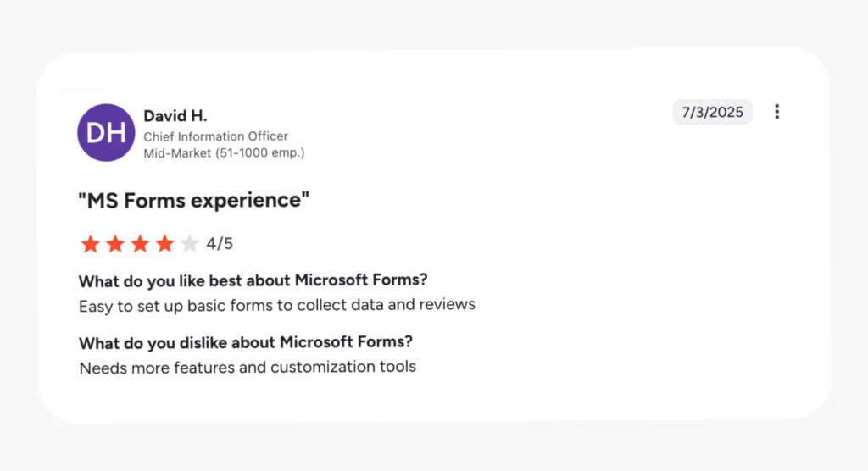Click the "MS Forms experience" review title

click(194, 201)
